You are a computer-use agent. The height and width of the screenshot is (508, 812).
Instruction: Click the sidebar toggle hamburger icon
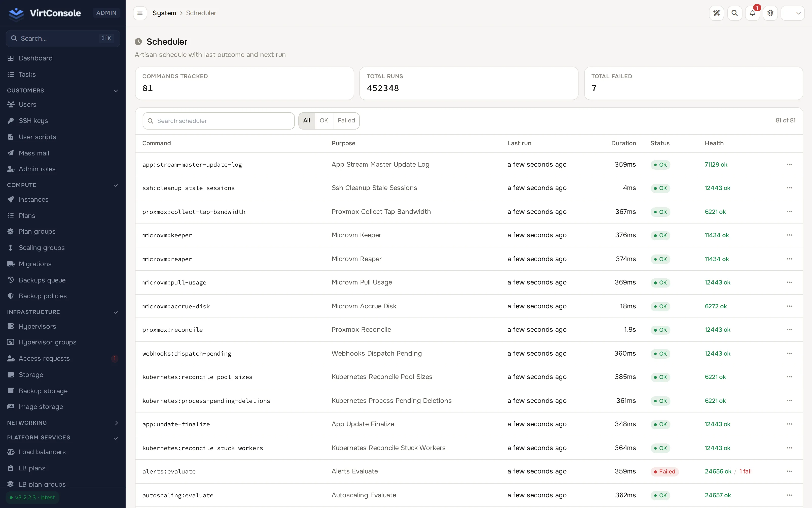click(140, 13)
